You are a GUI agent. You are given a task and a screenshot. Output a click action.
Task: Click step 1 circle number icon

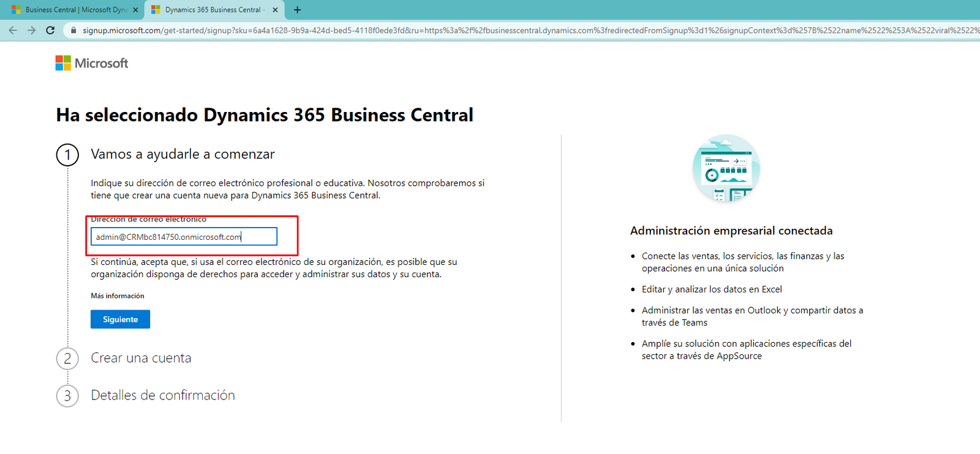67,155
